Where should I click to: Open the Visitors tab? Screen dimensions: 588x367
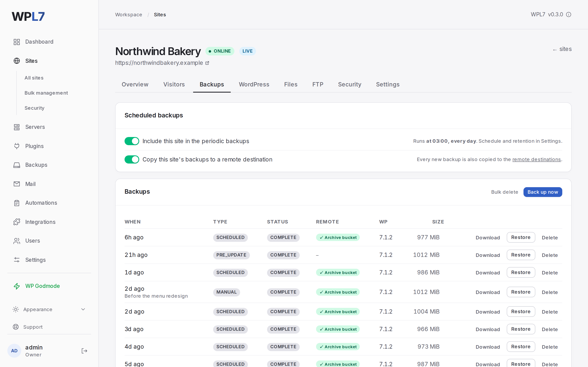pyautogui.click(x=174, y=84)
